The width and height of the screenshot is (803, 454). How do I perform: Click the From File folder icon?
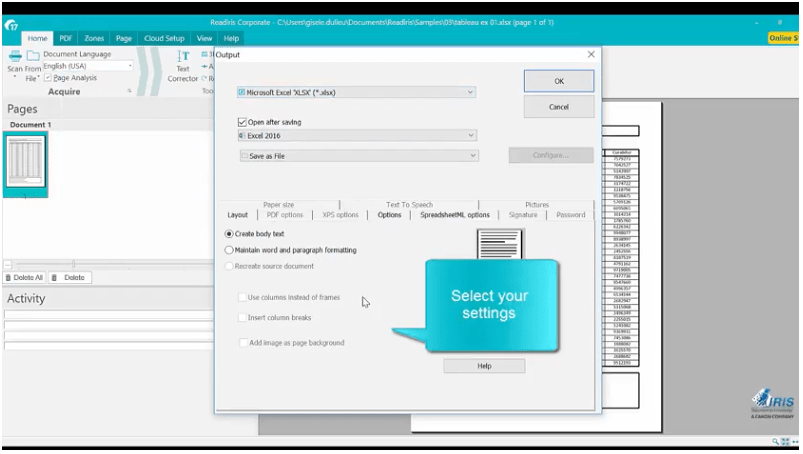(33, 55)
